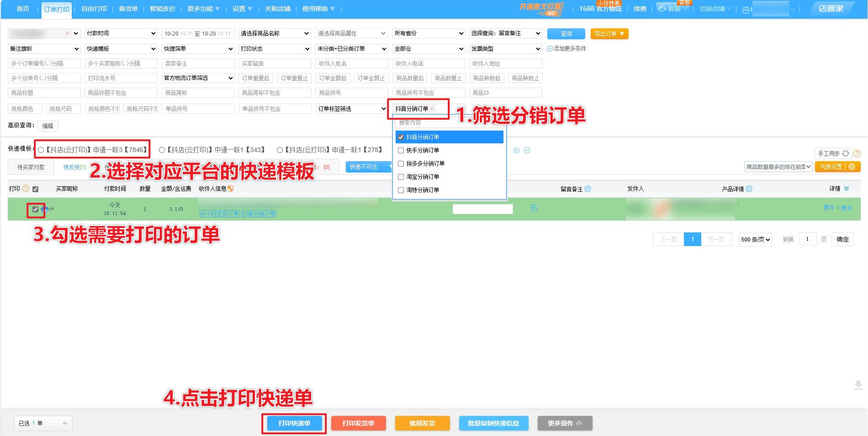Viewport: 868px width, 436px height.
Task: Switch to 待发货 tab
Action: pos(74,167)
